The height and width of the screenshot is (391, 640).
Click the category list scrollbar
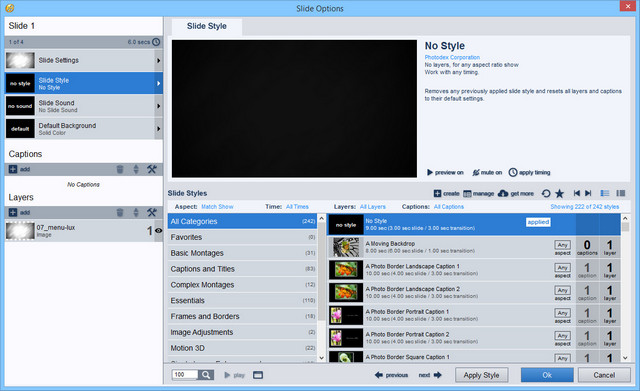click(x=321, y=288)
